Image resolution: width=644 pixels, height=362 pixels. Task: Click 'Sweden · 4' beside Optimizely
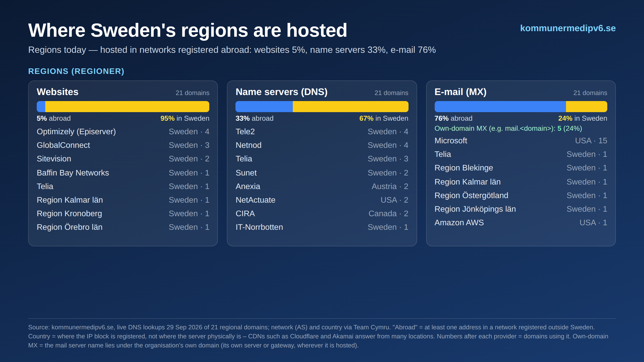coord(189,131)
